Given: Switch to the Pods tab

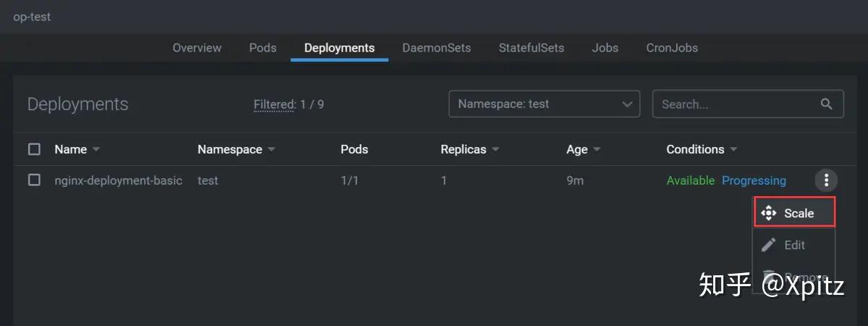Looking at the screenshot, I should (x=263, y=48).
